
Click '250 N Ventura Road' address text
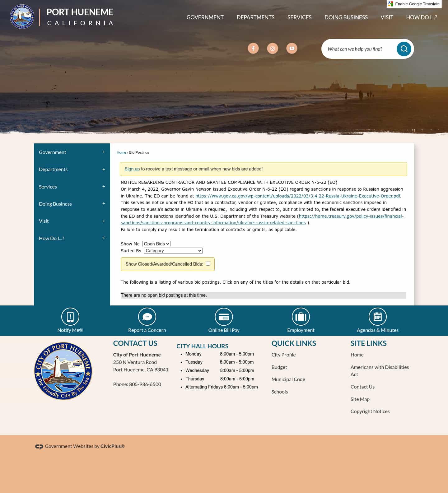(135, 362)
